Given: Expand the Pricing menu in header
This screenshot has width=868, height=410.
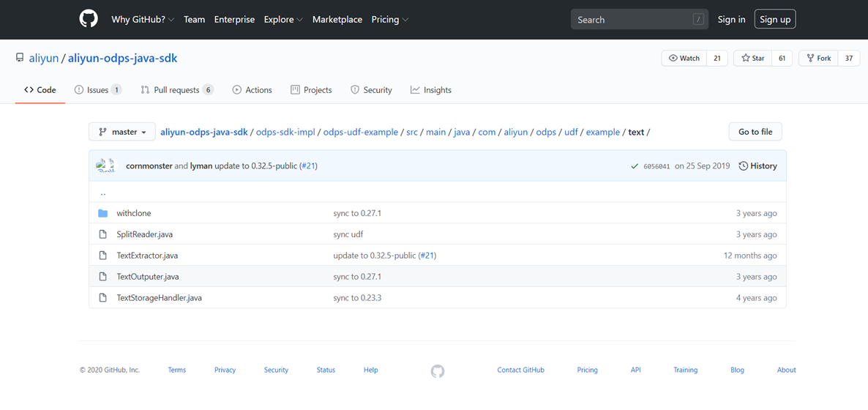Looking at the screenshot, I should coord(389,19).
